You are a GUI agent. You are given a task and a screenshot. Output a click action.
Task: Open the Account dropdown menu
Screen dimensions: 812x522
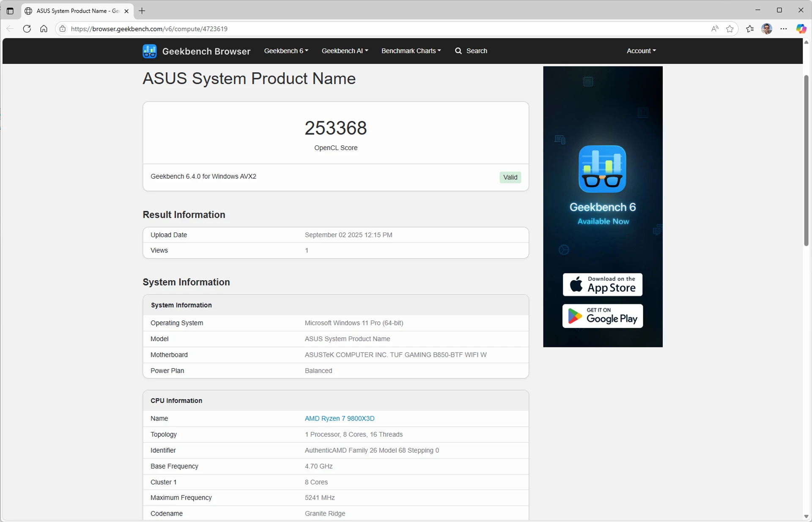point(641,51)
